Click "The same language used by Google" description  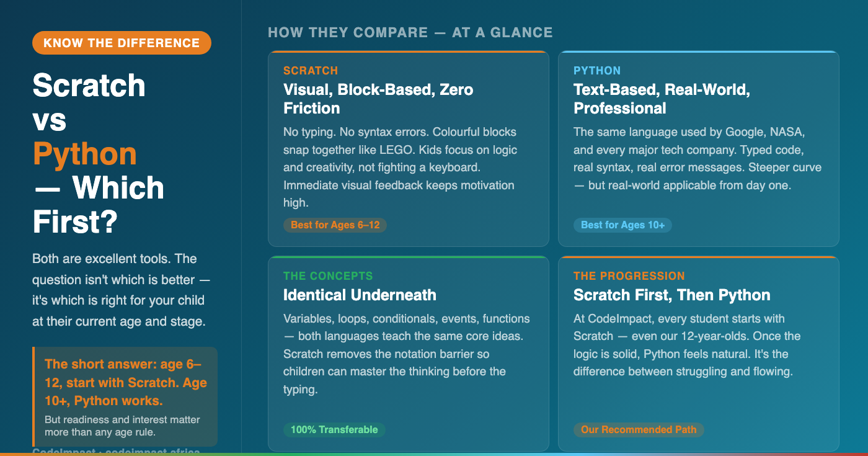point(697,159)
